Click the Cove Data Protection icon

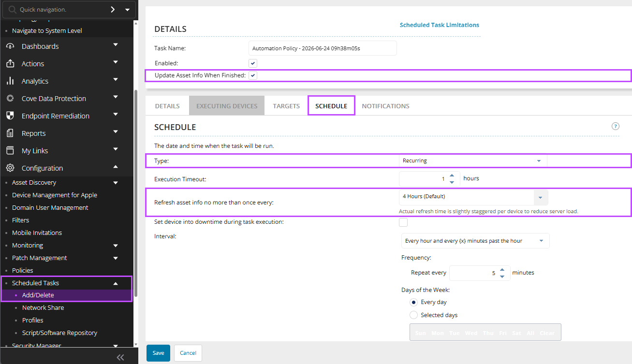(x=10, y=99)
